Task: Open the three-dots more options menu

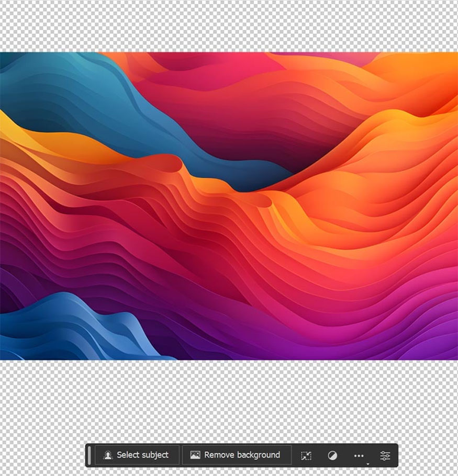Action: pos(359,456)
